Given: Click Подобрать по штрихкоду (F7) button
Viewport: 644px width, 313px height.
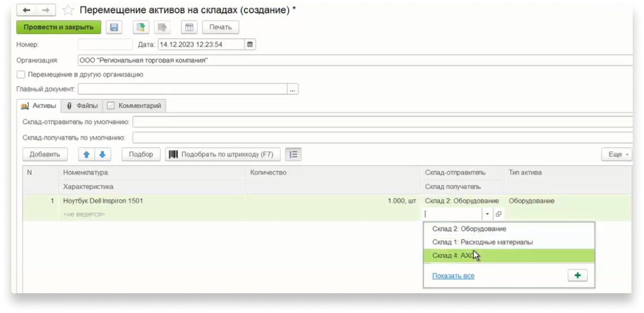Looking at the screenshot, I should click(x=223, y=154).
